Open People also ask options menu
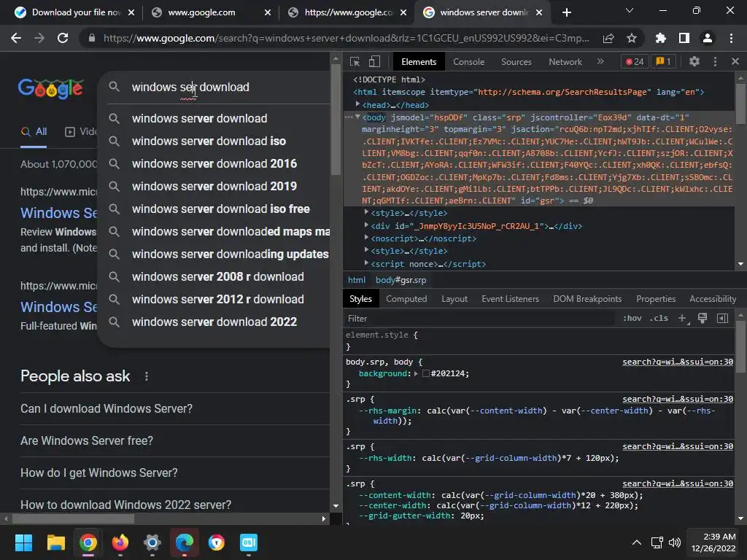The height and width of the screenshot is (560, 747). [146, 376]
